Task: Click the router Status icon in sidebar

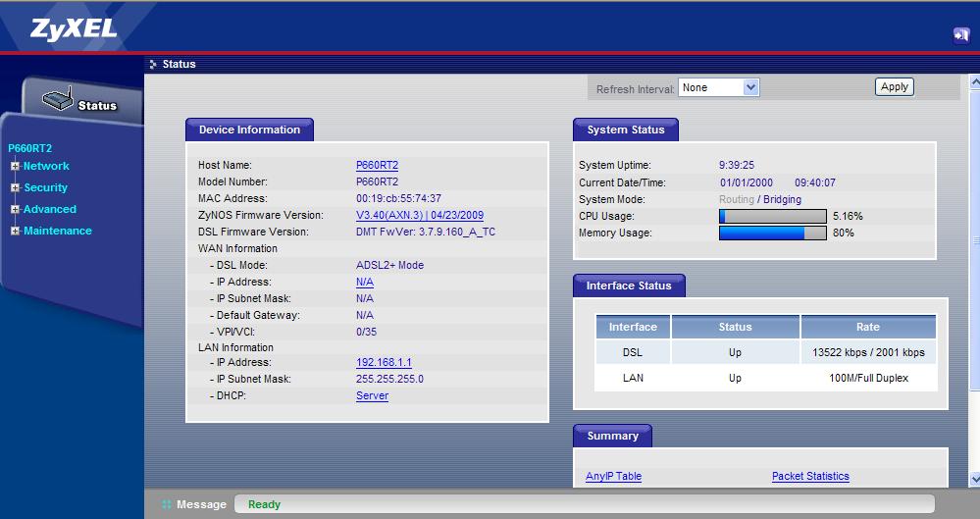Action: point(58,99)
